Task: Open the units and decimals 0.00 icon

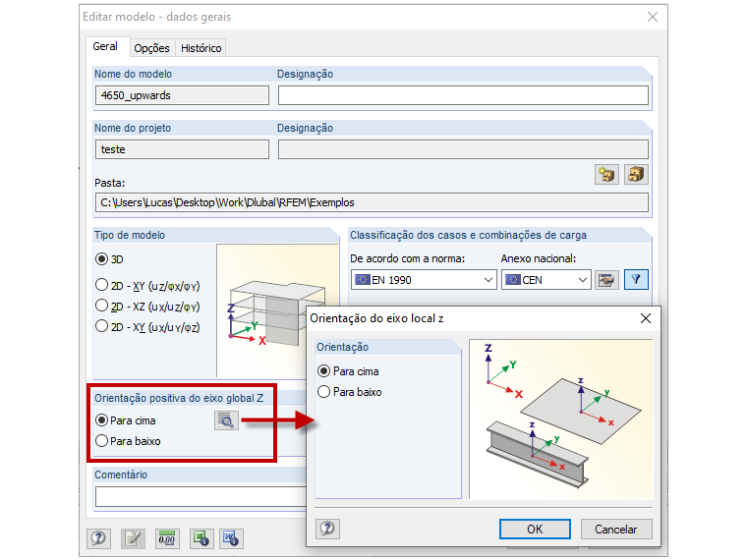Action: [x=167, y=538]
